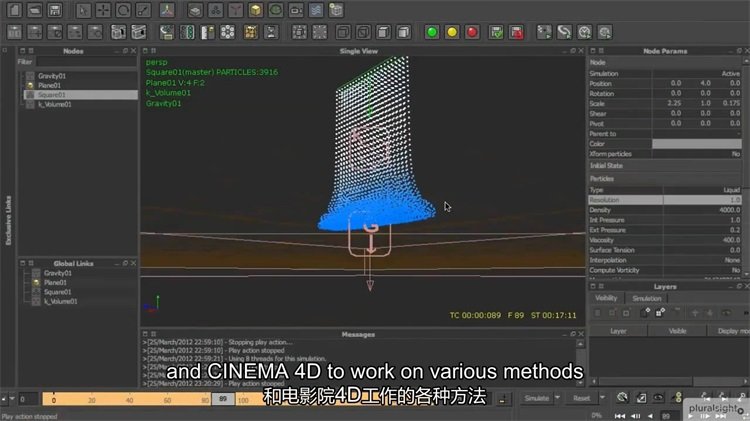The width and height of the screenshot is (750, 421).
Task: Click the Camera icon in top toolbar
Action: [296, 10]
